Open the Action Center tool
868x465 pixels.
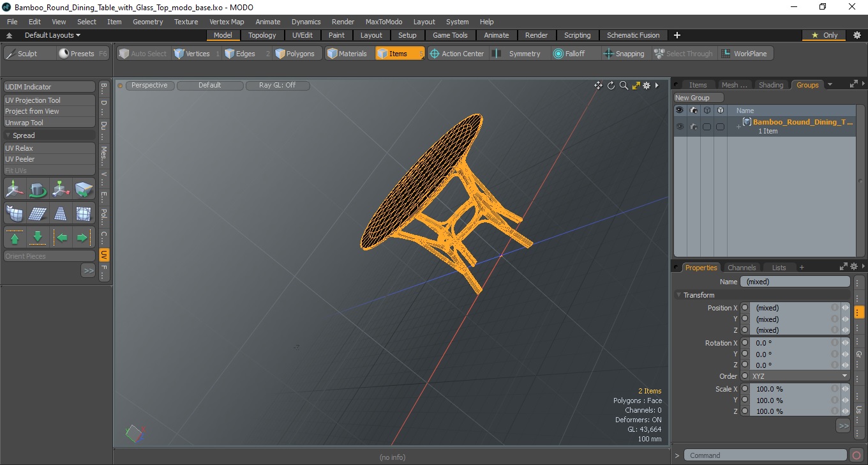click(x=456, y=54)
